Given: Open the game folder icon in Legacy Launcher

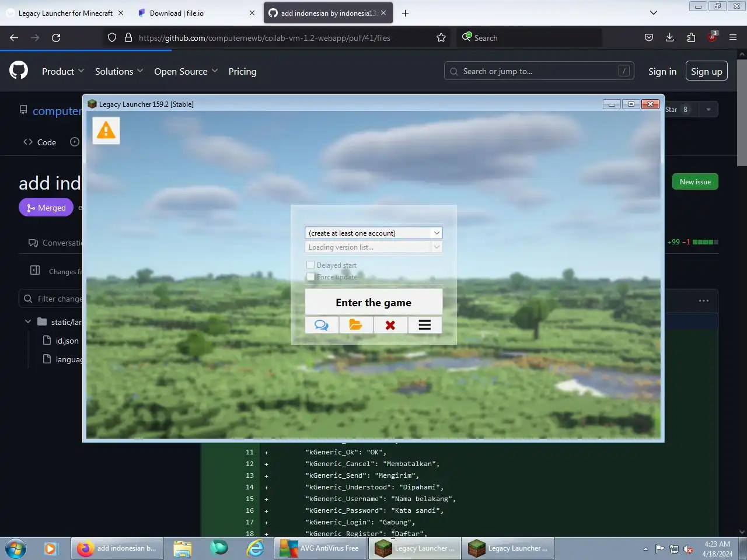Looking at the screenshot, I should tap(356, 325).
